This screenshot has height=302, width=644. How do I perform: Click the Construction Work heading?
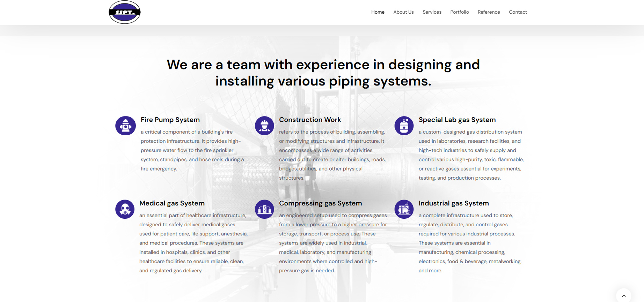coord(310,120)
